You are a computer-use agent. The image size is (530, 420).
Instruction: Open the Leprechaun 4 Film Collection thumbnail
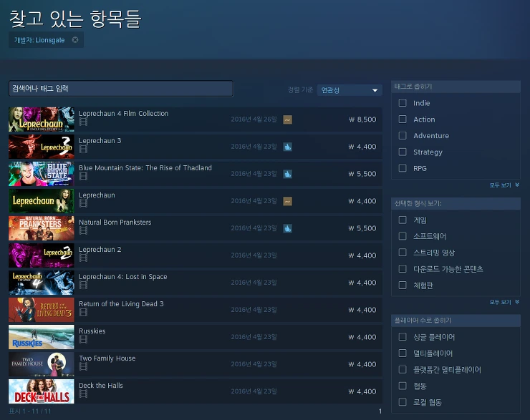coord(42,119)
